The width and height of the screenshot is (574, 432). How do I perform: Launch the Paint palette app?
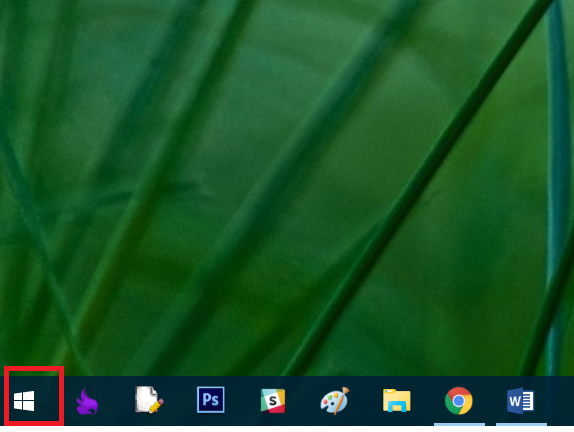coord(335,401)
